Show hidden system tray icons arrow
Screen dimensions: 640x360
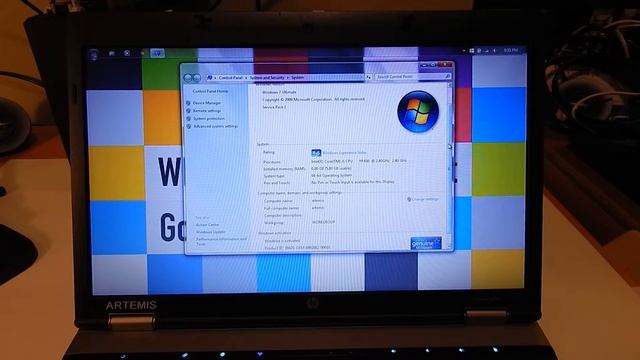464,51
